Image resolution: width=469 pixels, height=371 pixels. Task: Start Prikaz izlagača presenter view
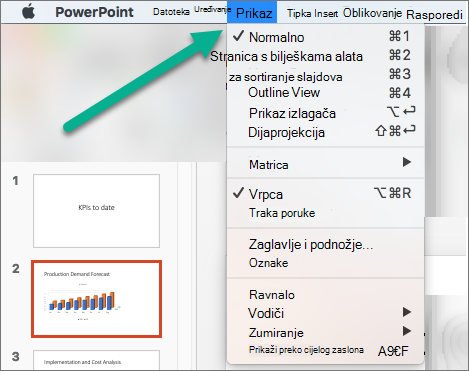click(325, 113)
